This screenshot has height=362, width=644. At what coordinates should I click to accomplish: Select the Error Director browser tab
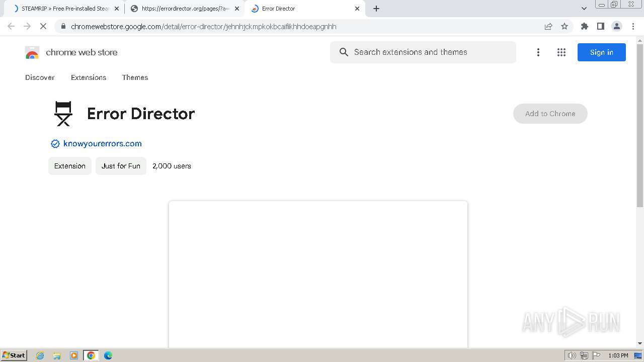pos(305,9)
